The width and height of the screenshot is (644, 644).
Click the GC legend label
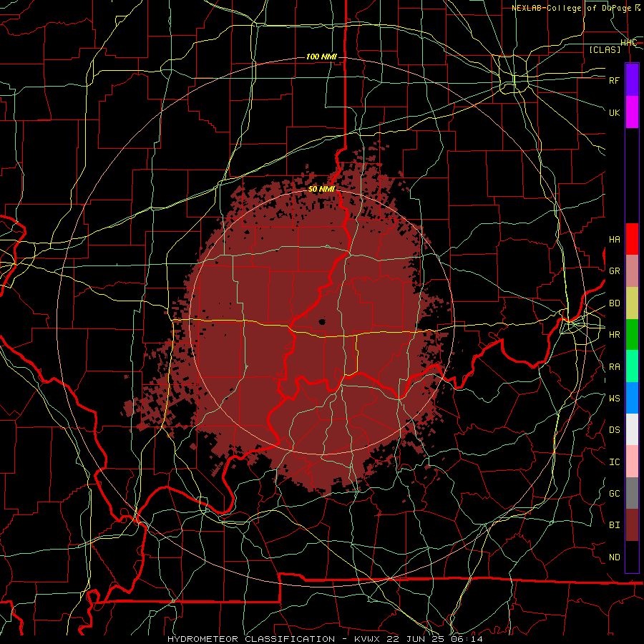(x=615, y=494)
